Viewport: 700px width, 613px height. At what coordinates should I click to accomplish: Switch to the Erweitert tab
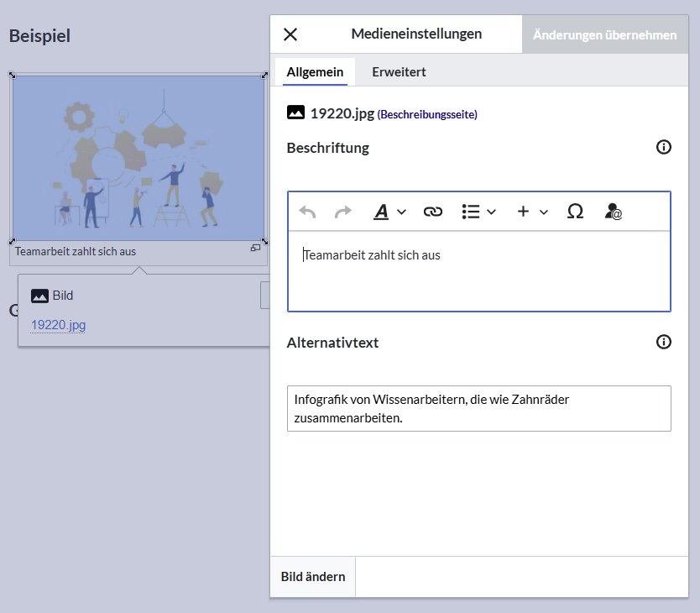point(399,72)
